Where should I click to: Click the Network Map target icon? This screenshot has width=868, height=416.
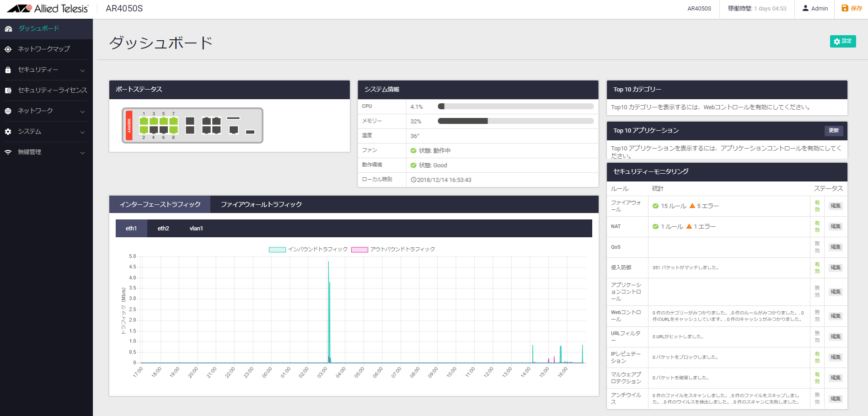tap(8, 49)
